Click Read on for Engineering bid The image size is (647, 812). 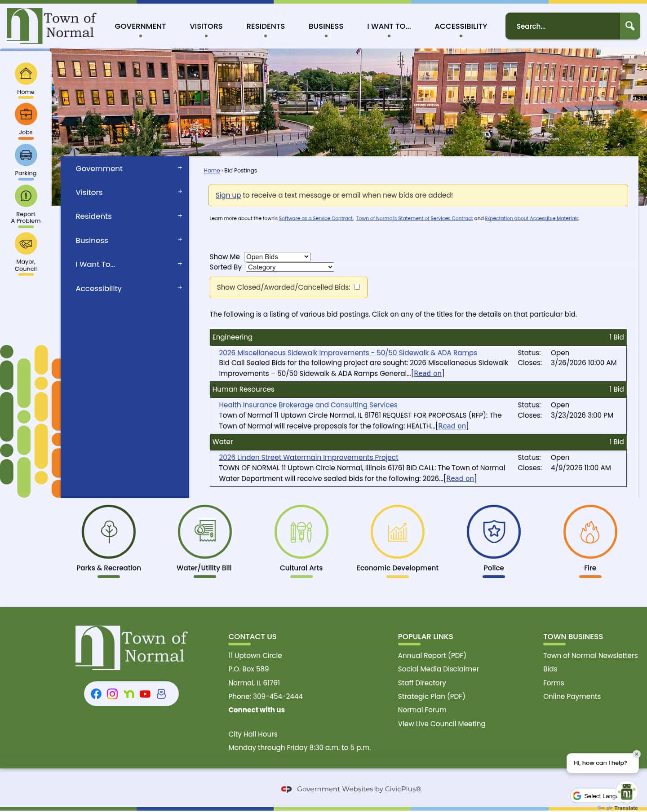coord(428,373)
